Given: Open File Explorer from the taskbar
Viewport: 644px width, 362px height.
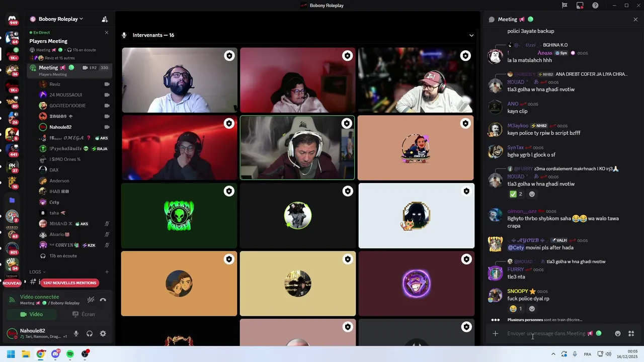Looking at the screenshot, I should tap(26, 354).
